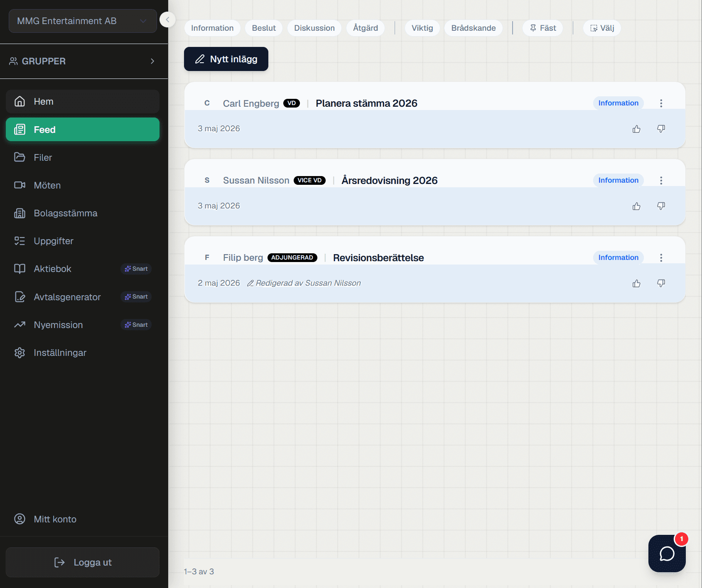The image size is (702, 588).
Task: Click the 2 maj 2026 date on Revisionsberättelse
Action: pos(219,283)
